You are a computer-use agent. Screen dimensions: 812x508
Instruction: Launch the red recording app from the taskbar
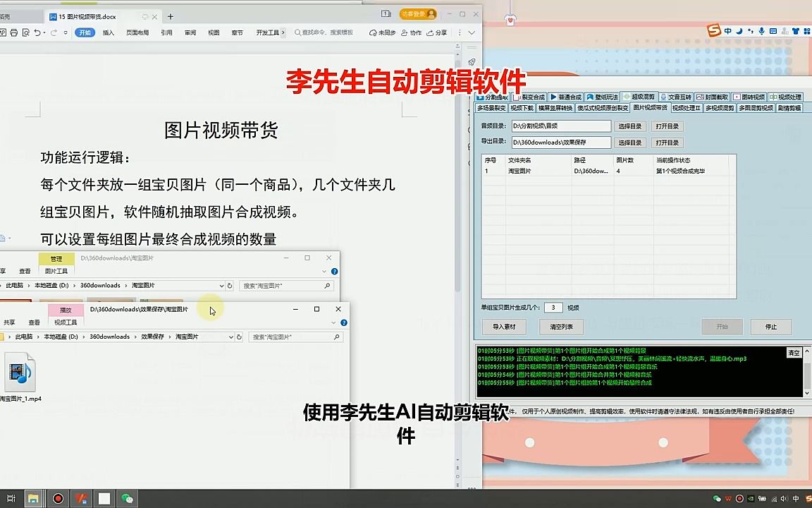click(58, 499)
